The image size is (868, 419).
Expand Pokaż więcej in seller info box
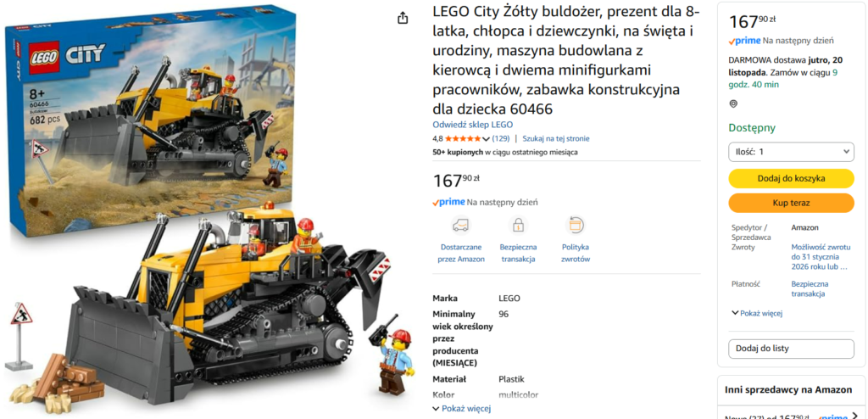click(757, 314)
